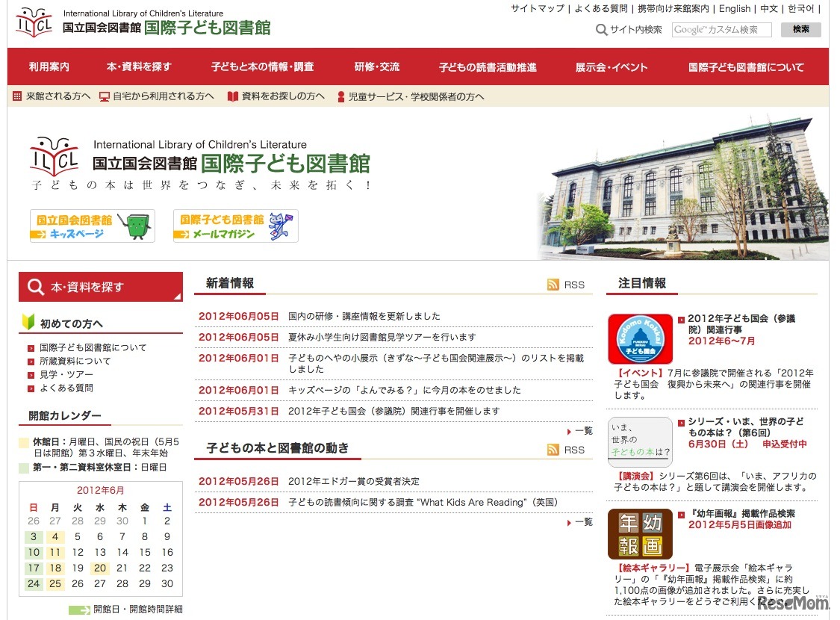Viewport: 840px width, 620px height.
Task: Expand the 本・資料を探す panel corner arrow
Action: pyautogui.click(x=177, y=296)
